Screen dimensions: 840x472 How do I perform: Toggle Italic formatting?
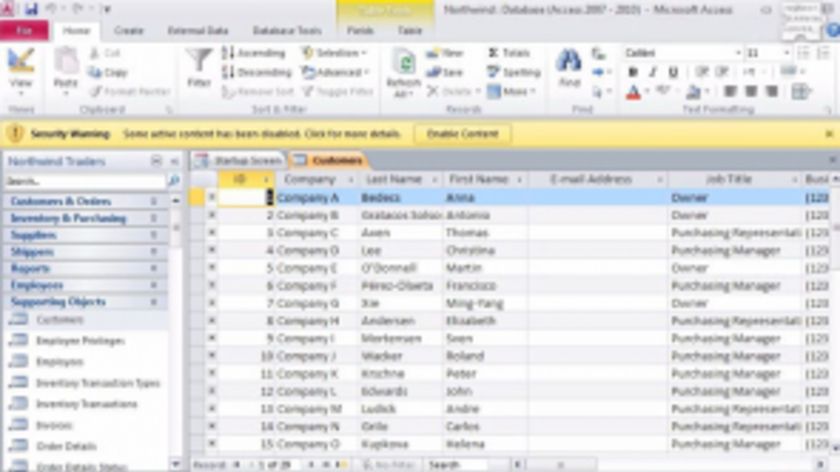click(652, 72)
